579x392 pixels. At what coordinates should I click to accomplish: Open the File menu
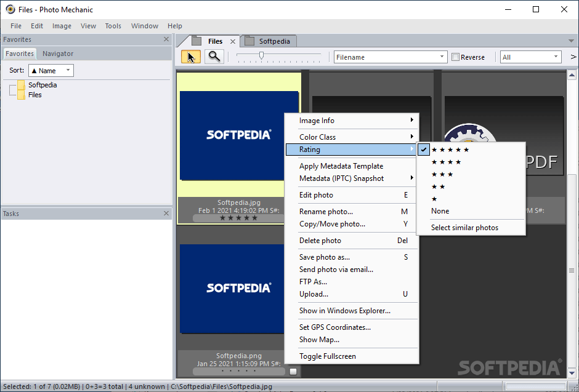click(x=16, y=26)
